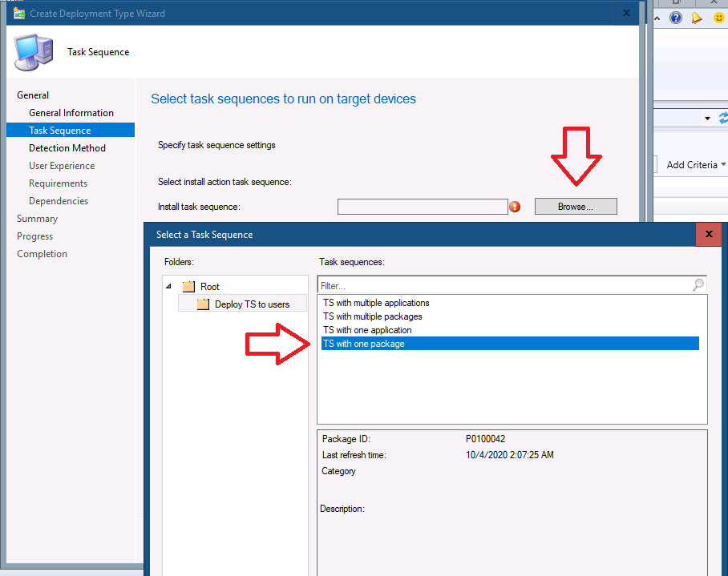Click the magnifier icon in the Filter box
728x576 pixels.
coord(698,284)
